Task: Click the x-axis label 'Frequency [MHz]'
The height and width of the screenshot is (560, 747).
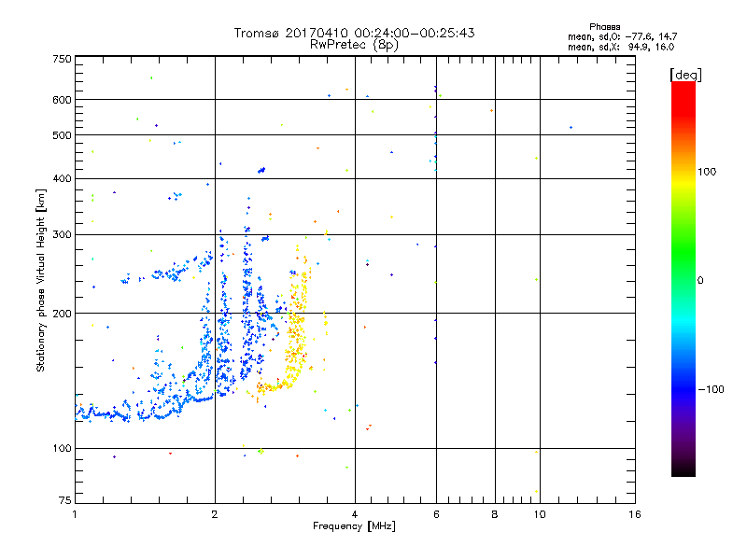Action: [x=354, y=526]
